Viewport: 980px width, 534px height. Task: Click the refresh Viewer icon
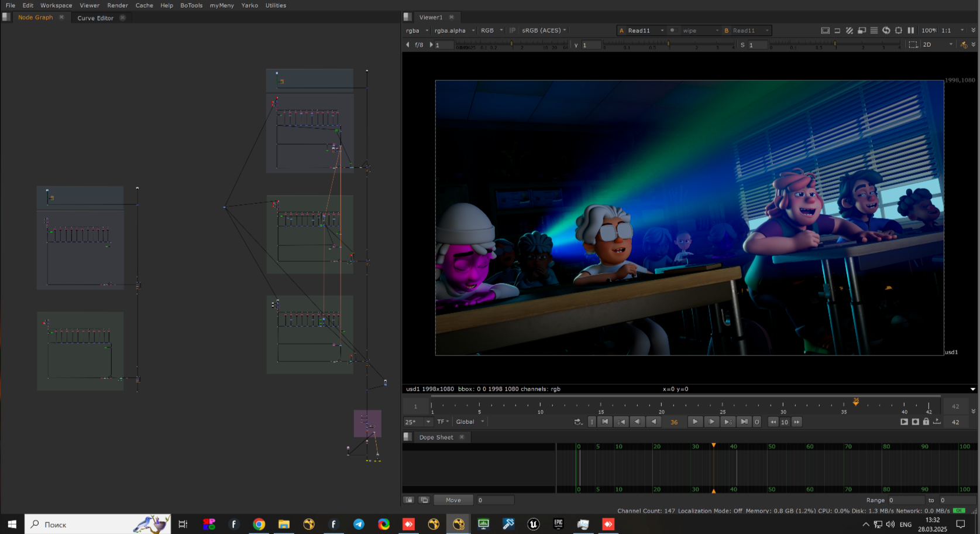tap(886, 30)
